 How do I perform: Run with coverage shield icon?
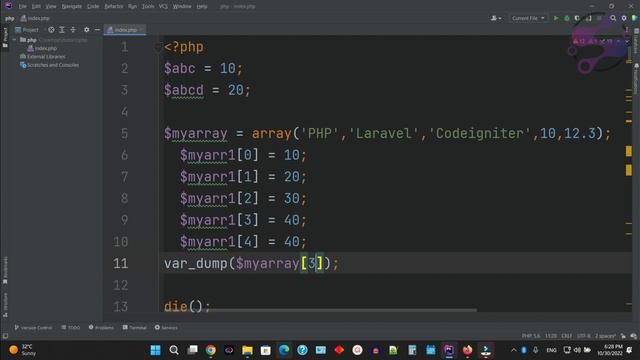click(577, 18)
